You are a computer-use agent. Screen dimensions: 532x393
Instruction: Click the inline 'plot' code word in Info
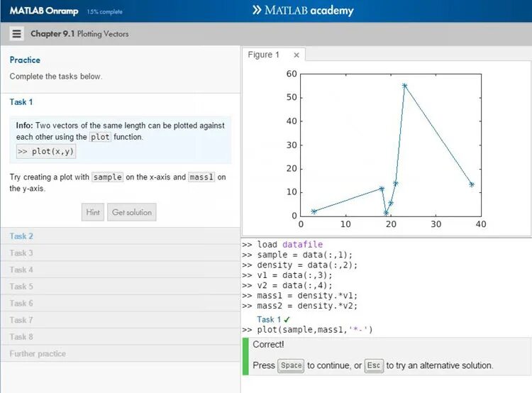click(x=100, y=137)
